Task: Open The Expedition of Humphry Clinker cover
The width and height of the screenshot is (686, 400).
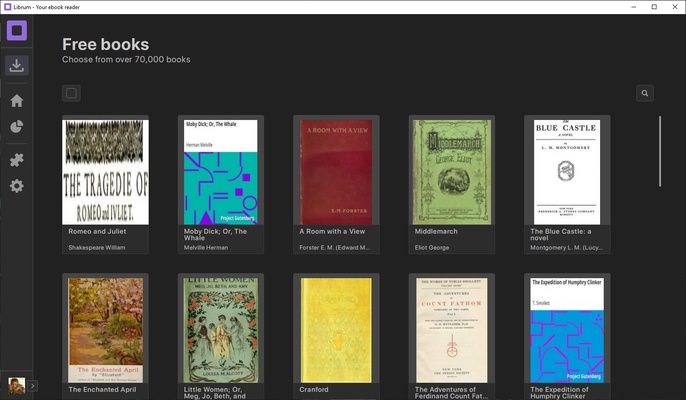Action: (x=567, y=330)
